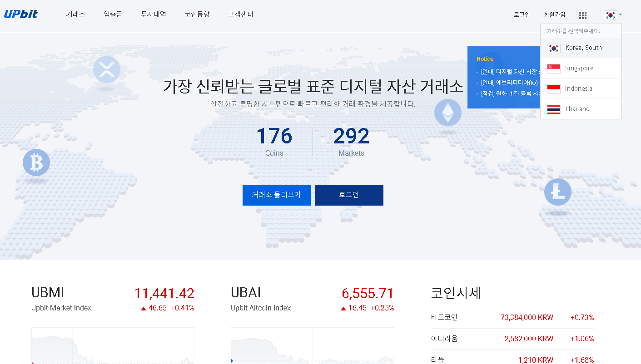The width and height of the screenshot is (641, 364).
Task: Click the headline 가장 신뢰받는 글로벌 표준
Action: pyautogui.click(x=313, y=86)
